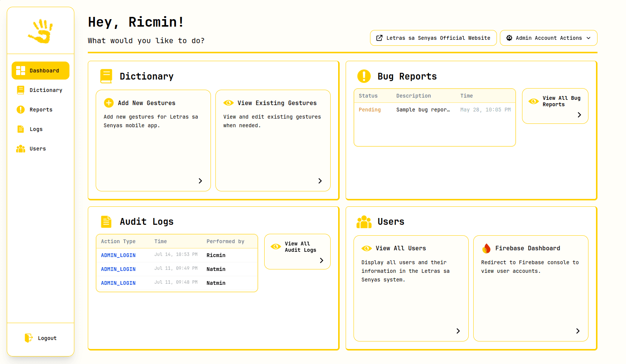Click the Jul 14, 10:53 PM log time
626x364 pixels.
pyautogui.click(x=176, y=254)
